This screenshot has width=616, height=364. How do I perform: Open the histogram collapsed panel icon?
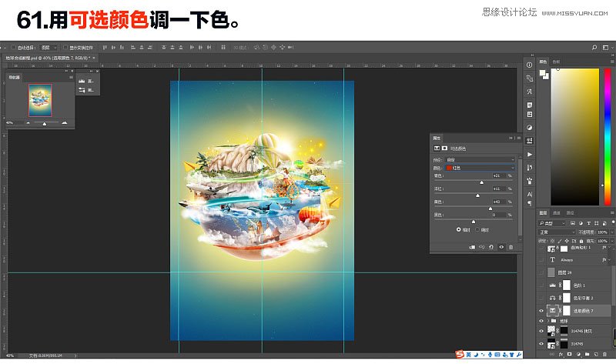(82, 81)
